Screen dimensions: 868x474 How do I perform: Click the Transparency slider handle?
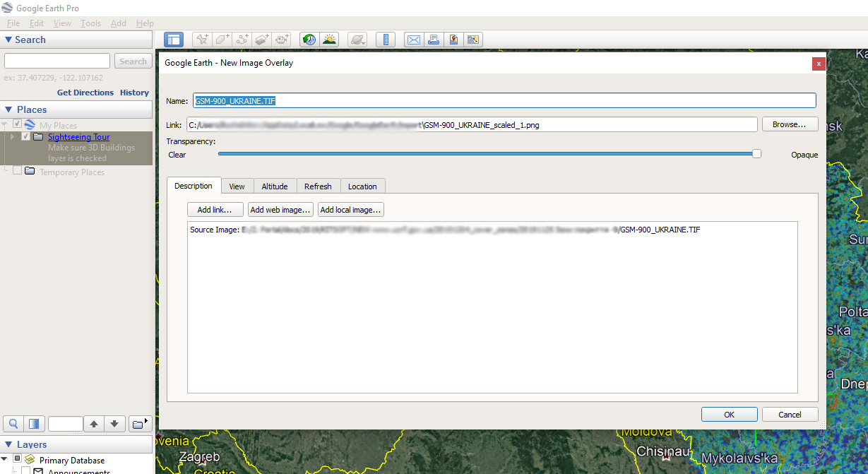tap(756, 153)
